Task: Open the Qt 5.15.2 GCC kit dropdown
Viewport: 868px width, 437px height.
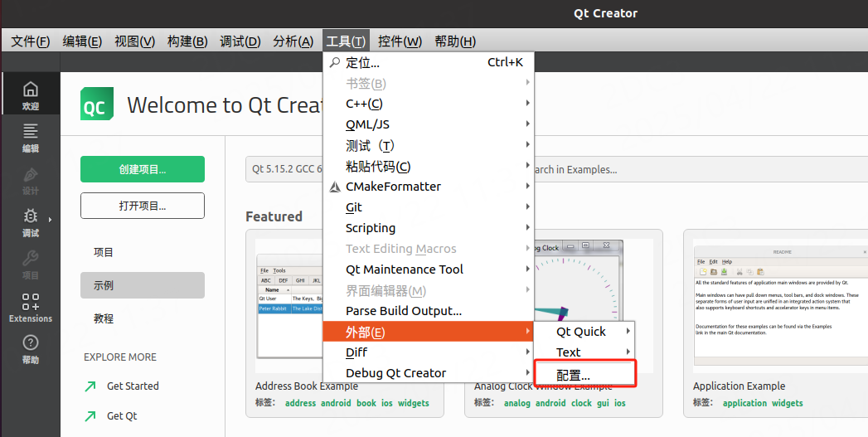Action: [x=284, y=169]
